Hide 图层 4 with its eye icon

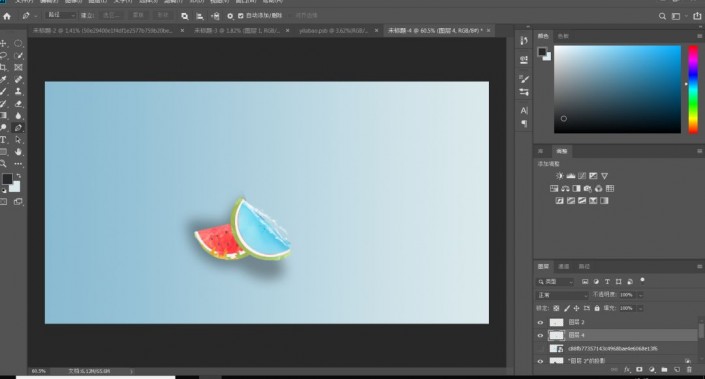[540, 335]
